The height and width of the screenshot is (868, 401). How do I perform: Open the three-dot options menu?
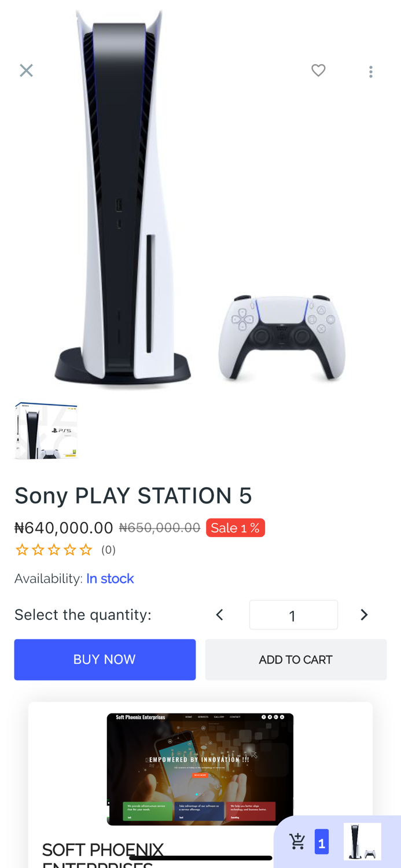(370, 71)
